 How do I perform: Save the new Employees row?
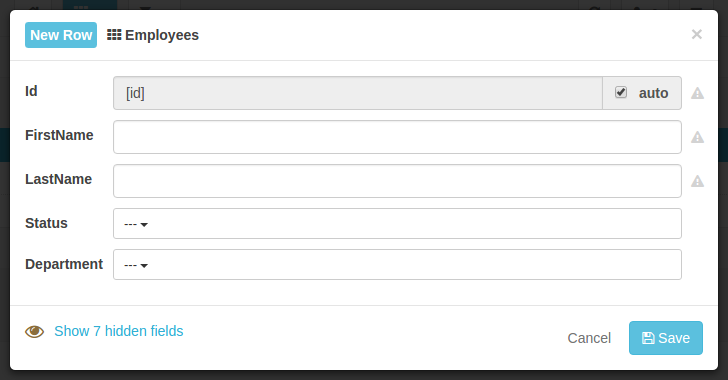[x=665, y=338]
